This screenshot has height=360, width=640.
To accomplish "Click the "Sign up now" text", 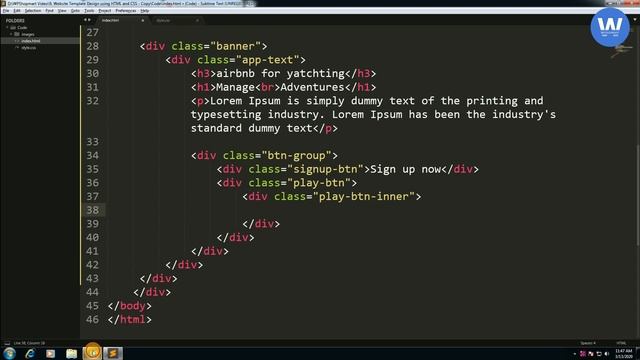I will (406, 169).
